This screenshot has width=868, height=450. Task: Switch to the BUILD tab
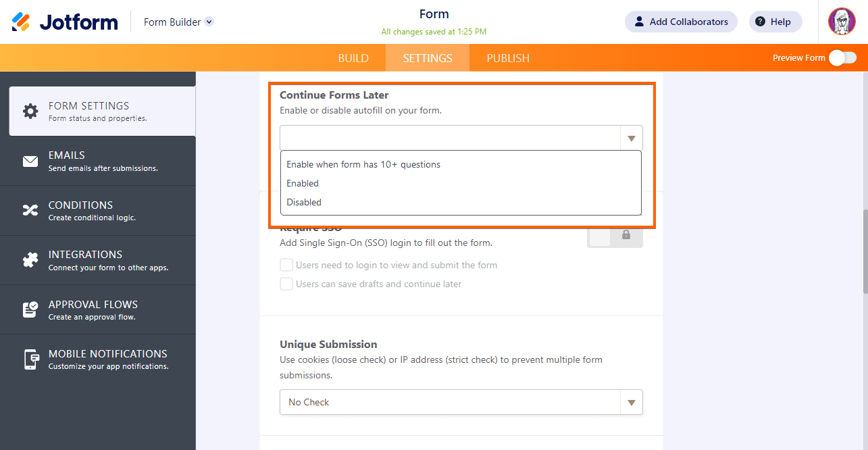click(x=353, y=58)
